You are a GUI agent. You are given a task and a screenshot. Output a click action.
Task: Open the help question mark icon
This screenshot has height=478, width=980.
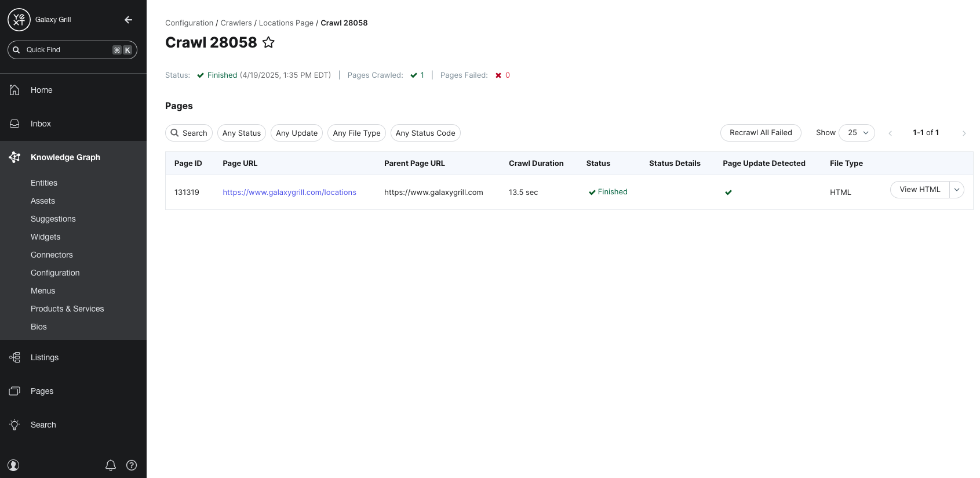tap(132, 465)
